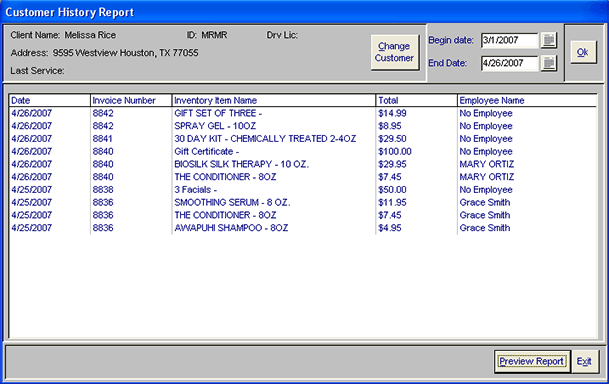This screenshot has width=609, height=384.
Task: Open the End Date calendar picker
Action: [x=549, y=63]
